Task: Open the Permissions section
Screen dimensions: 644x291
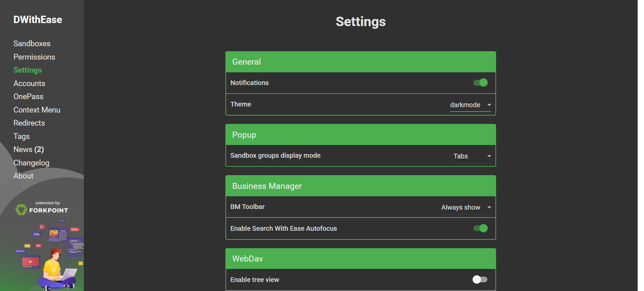Action: pyautogui.click(x=34, y=57)
